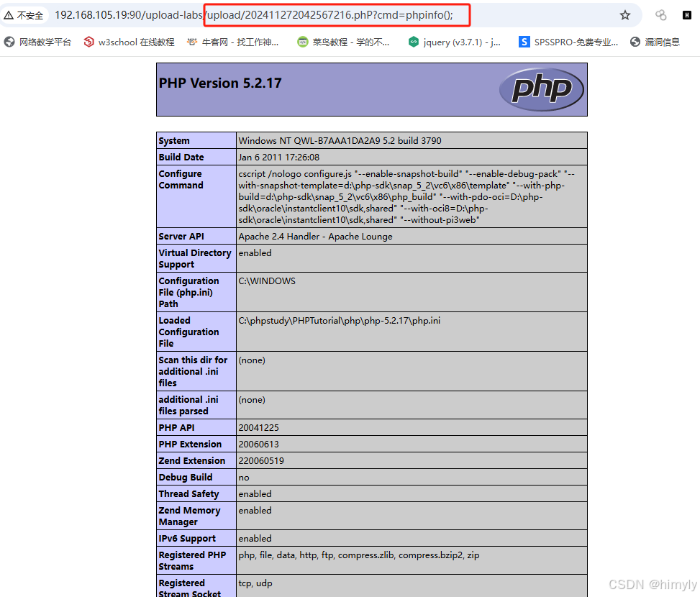This screenshot has height=597, width=700.
Task: Bookmark this page with the star icon
Action: click(625, 16)
